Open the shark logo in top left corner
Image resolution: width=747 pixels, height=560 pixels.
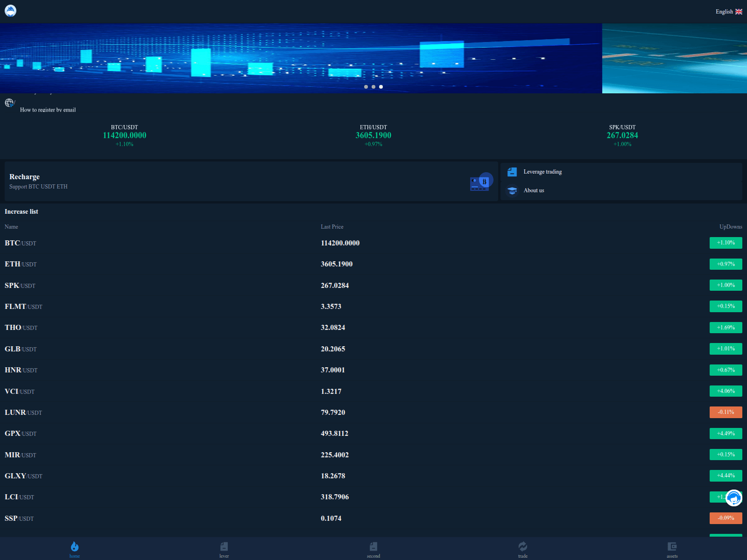(x=10, y=10)
